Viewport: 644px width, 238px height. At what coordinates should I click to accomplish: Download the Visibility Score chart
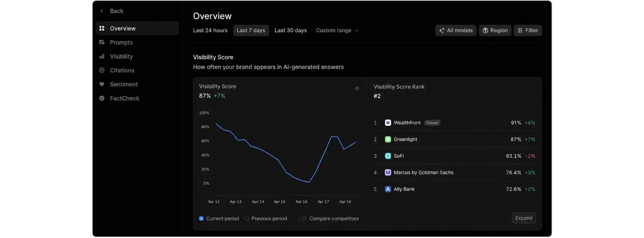[357, 88]
